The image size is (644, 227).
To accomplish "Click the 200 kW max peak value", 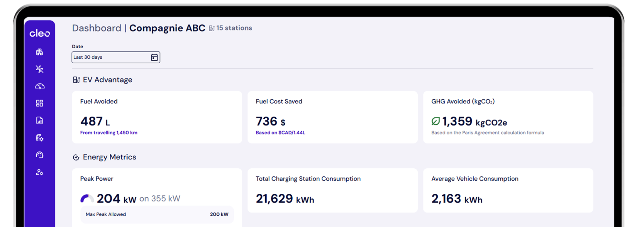I will 219,214.
